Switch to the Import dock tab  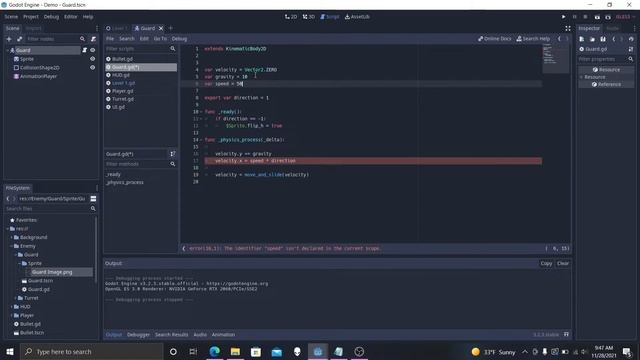click(33, 28)
